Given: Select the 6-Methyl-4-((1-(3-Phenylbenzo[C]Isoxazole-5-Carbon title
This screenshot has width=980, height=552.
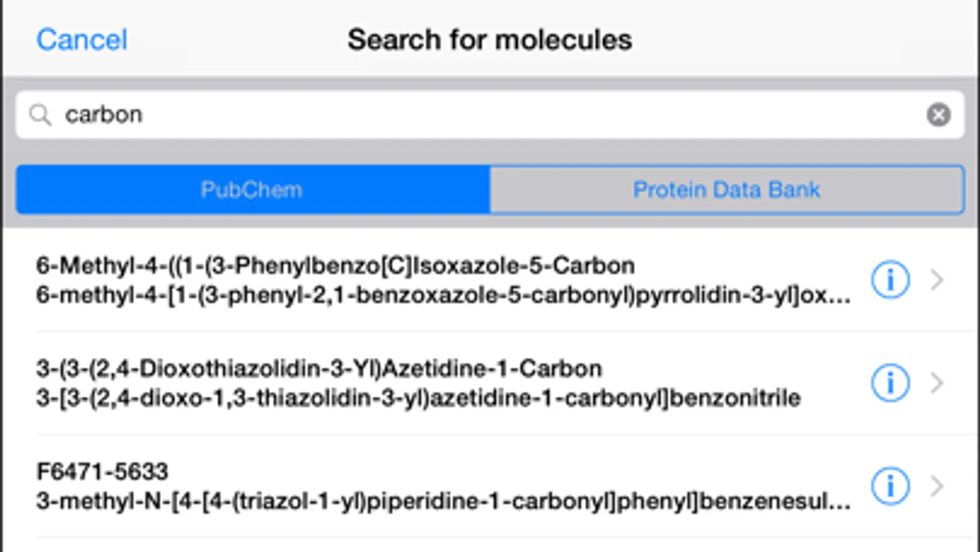Looking at the screenshot, I should click(x=335, y=266).
